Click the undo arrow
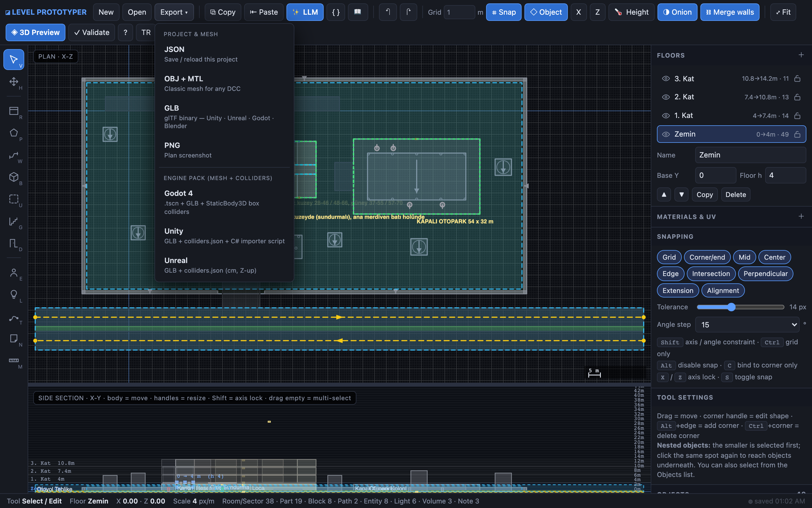Viewport: 812px width, 508px height. pos(388,12)
